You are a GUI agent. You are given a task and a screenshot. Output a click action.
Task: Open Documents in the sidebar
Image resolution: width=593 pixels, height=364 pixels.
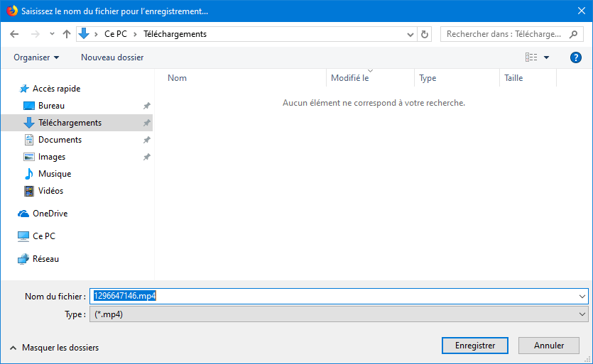coord(60,140)
